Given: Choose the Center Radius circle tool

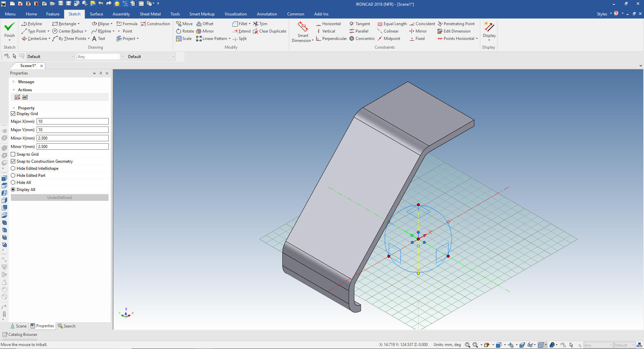Looking at the screenshot, I should (x=68, y=31).
